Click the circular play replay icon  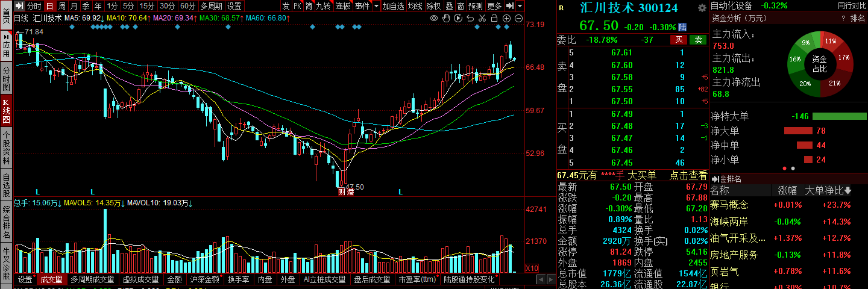click(x=458, y=19)
